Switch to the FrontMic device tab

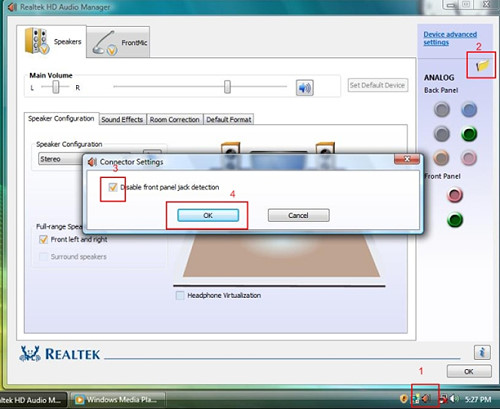118,43
